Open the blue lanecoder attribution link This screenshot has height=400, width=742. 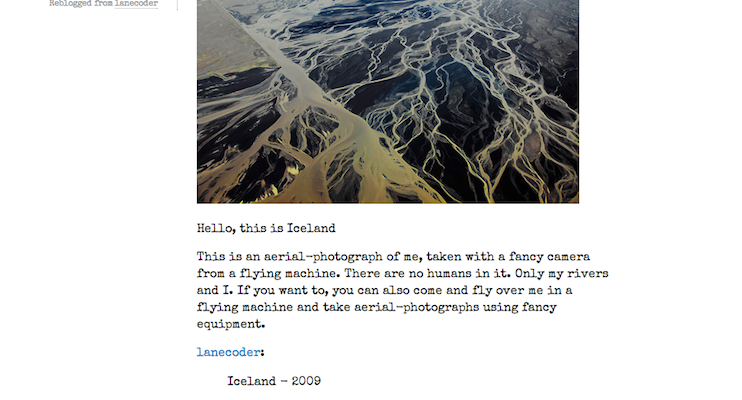[x=229, y=352]
